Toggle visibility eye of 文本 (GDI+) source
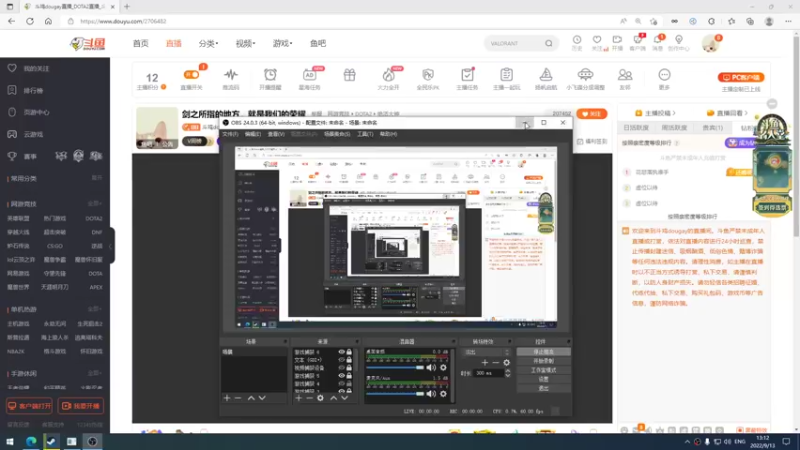The height and width of the screenshot is (450, 800). click(x=341, y=360)
